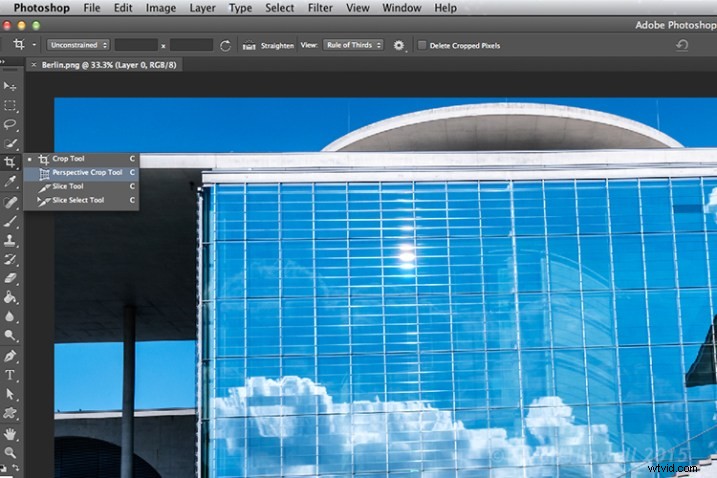The image size is (717, 478).
Task: Click the Straighten button
Action: 268,46
